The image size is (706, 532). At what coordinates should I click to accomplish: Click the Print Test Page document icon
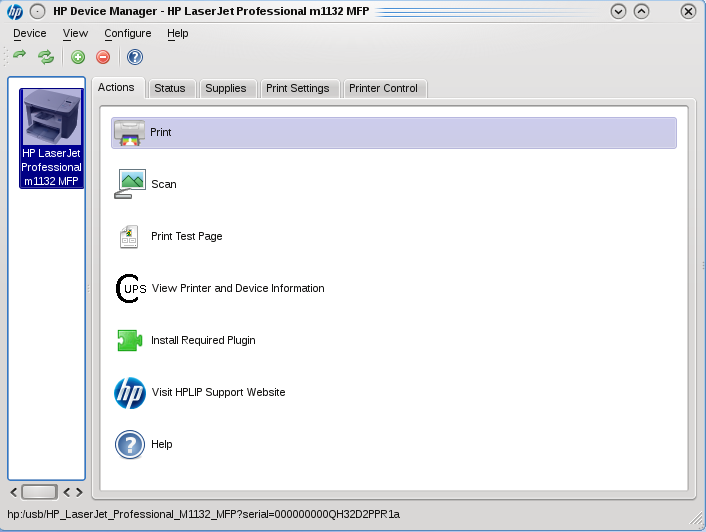[x=129, y=237]
